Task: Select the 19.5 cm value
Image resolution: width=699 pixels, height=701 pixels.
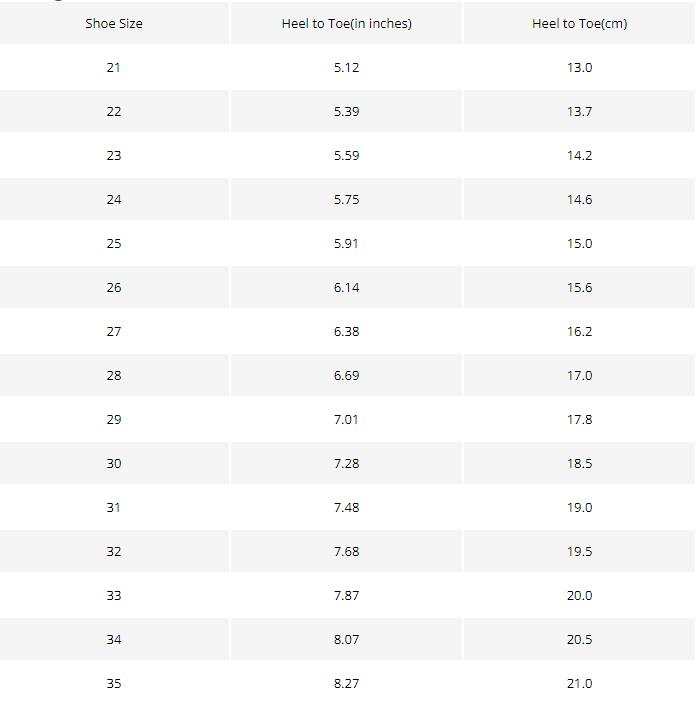Action: click(580, 552)
